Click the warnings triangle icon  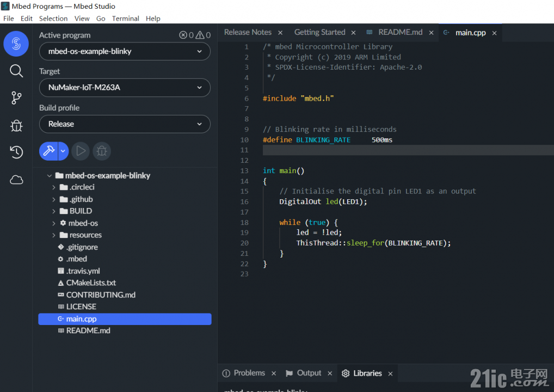200,35
